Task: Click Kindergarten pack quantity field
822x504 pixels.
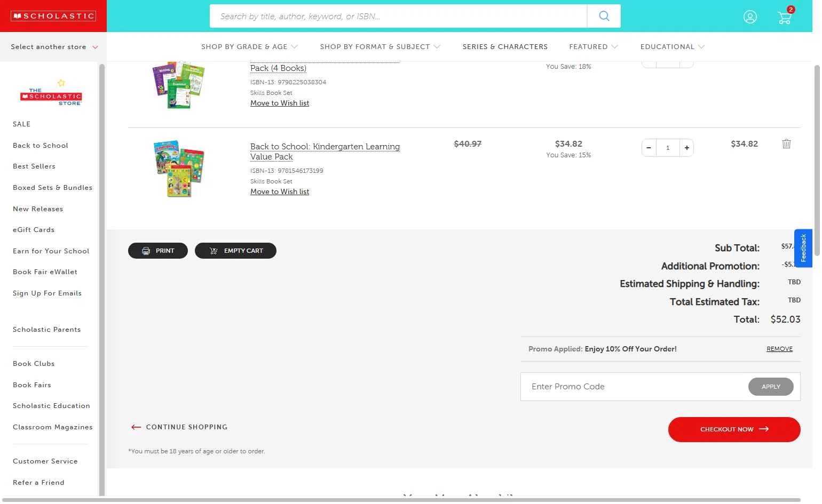Action: (668, 148)
